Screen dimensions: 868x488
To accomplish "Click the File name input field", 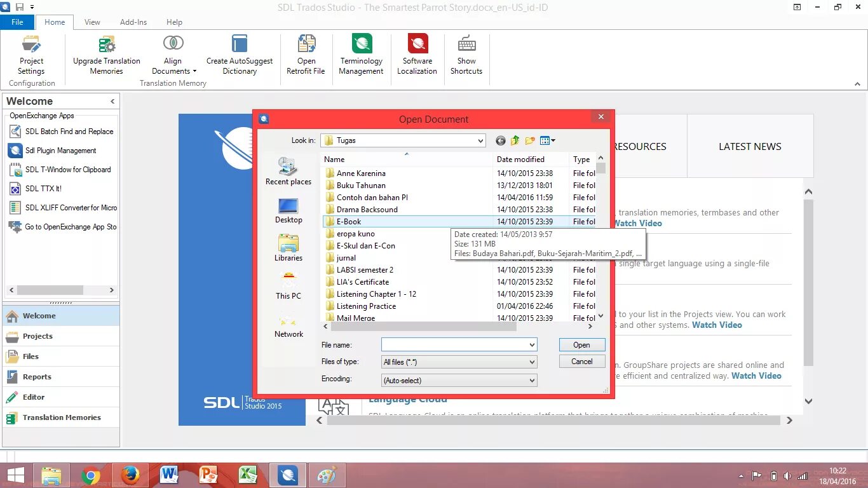I will click(x=454, y=344).
